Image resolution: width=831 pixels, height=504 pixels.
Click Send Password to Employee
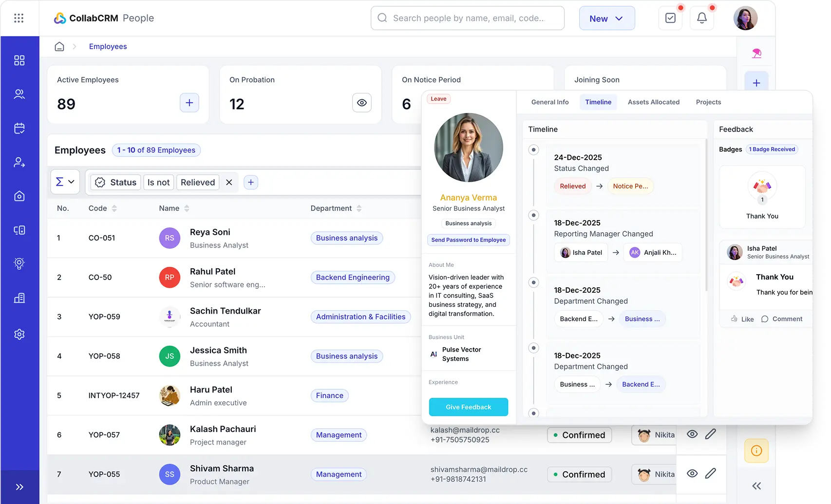tap(468, 240)
